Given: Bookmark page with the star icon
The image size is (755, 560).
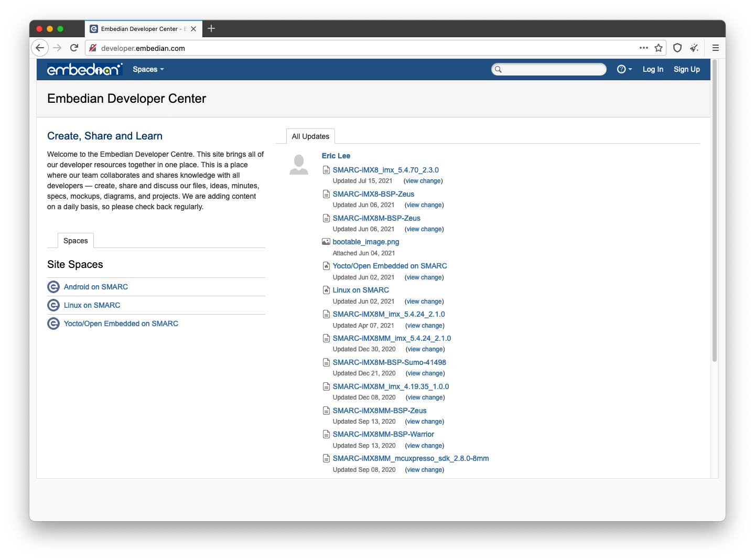Looking at the screenshot, I should [x=659, y=48].
